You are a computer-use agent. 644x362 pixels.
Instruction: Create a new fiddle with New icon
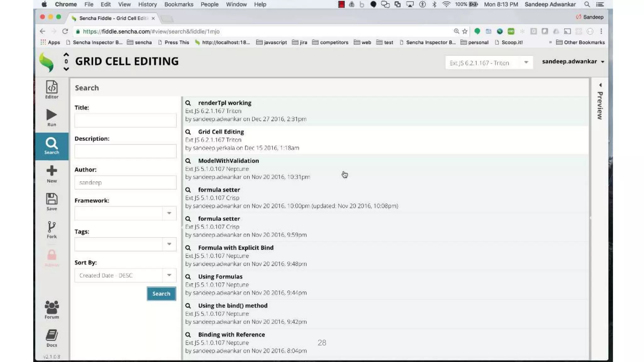pyautogui.click(x=52, y=174)
